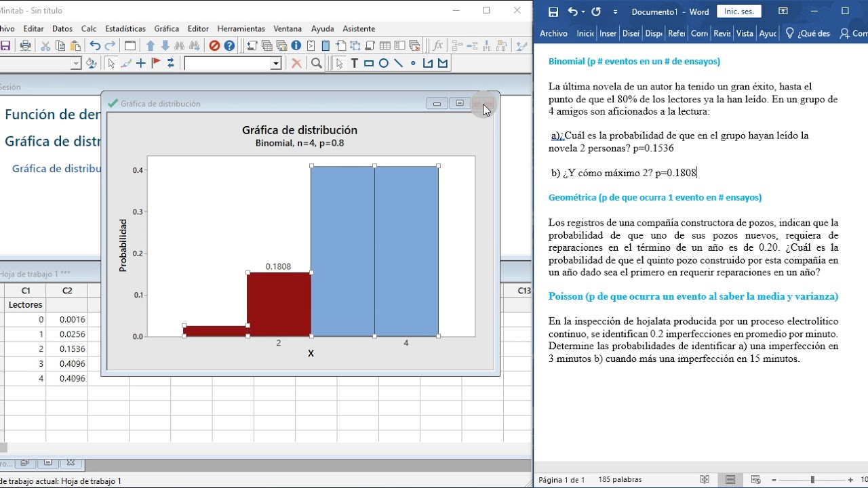Open Minitab help question mark icon
Image resolution: width=868 pixels, height=488 pixels.
[x=229, y=45]
